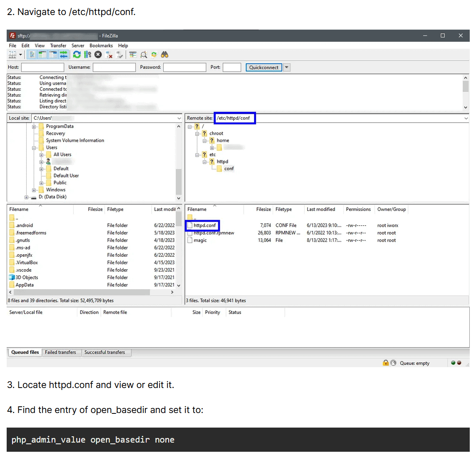Select the .android local folder
The height and width of the screenshot is (458, 476).
pos(24,225)
